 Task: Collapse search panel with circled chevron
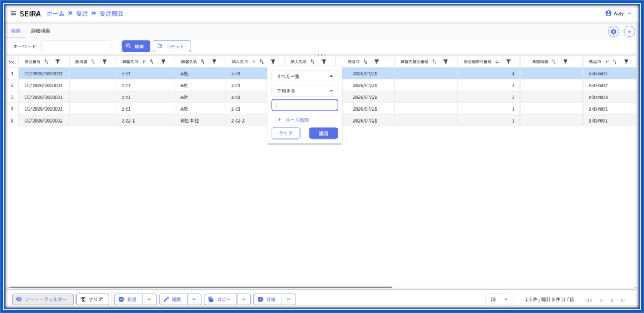(629, 31)
